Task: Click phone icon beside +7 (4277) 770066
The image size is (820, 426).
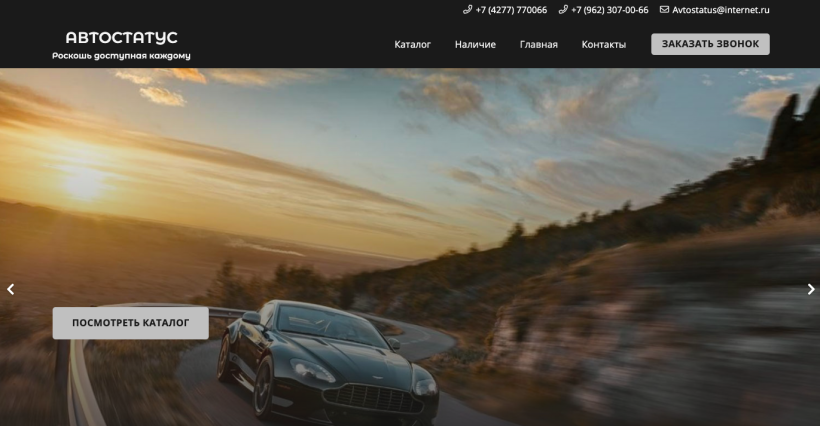Action: tap(468, 9)
